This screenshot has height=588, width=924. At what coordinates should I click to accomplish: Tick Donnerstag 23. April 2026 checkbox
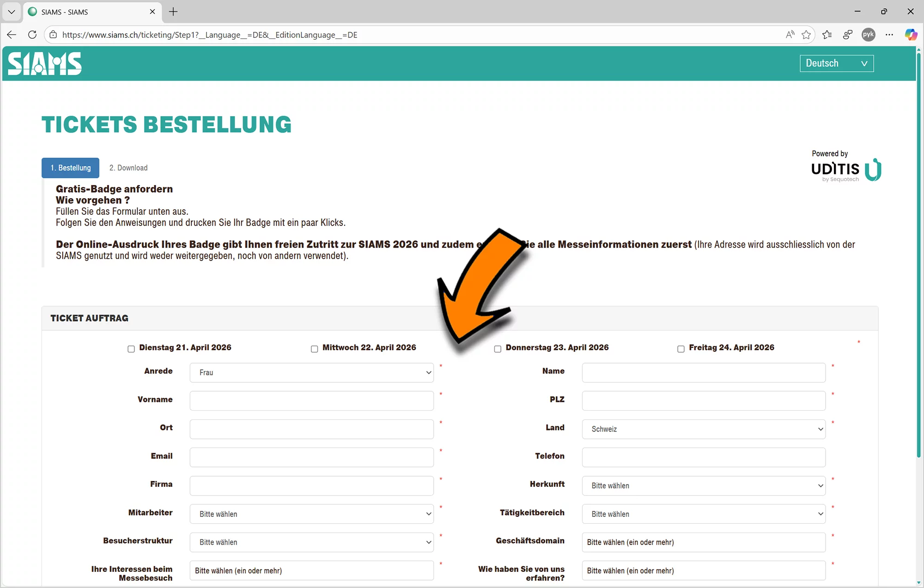pos(498,349)
